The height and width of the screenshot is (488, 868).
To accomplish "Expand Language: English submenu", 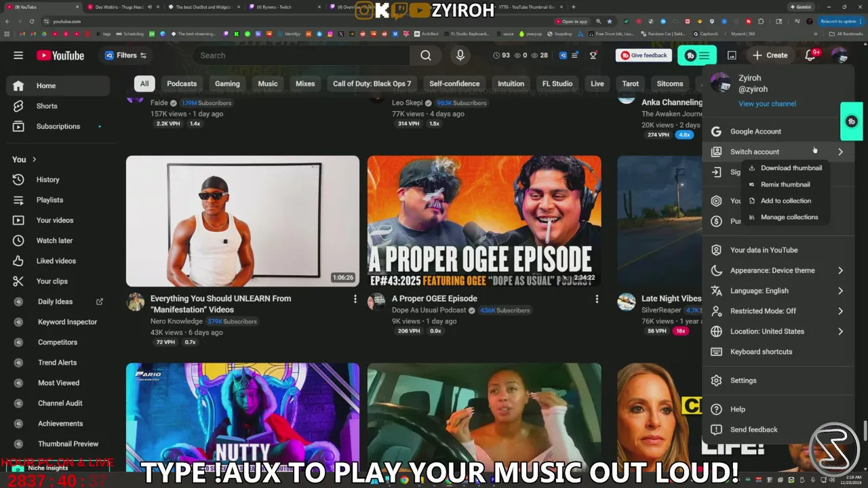I will [x=840, y=291].
